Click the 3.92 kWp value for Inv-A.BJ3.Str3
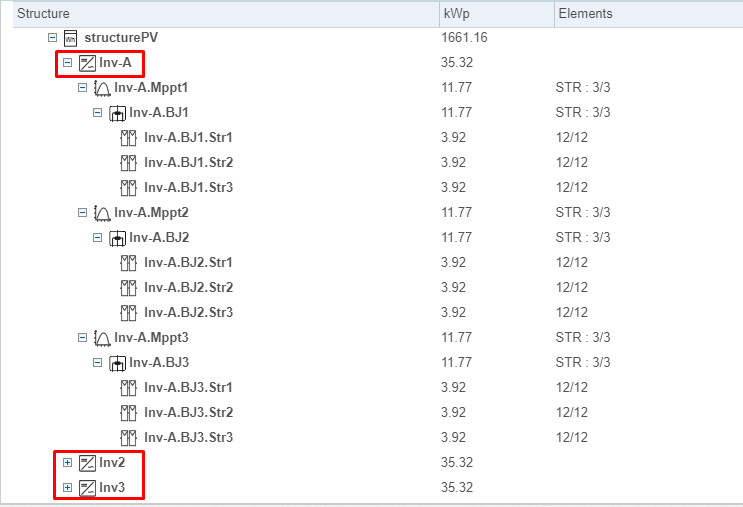 tap(453, 437)
